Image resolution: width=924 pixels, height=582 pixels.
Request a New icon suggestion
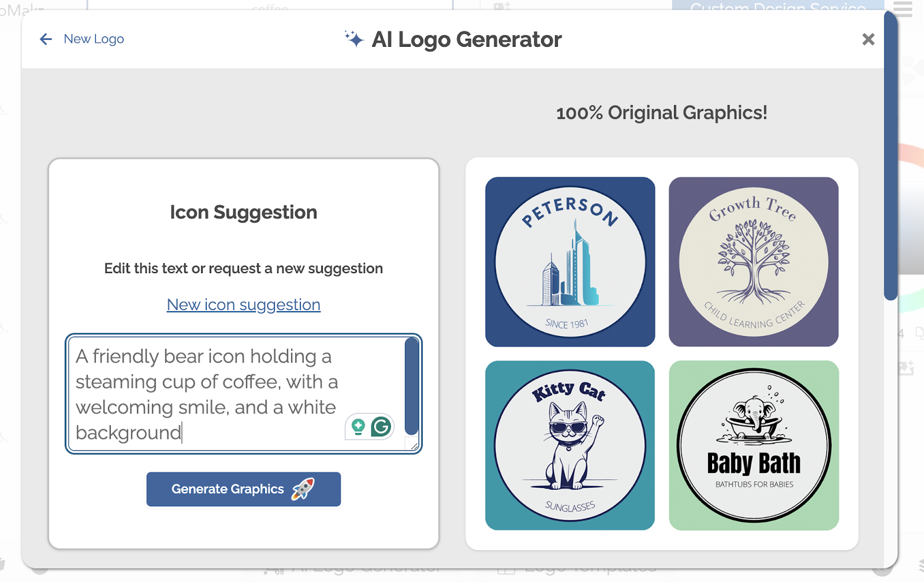[244, 304]
